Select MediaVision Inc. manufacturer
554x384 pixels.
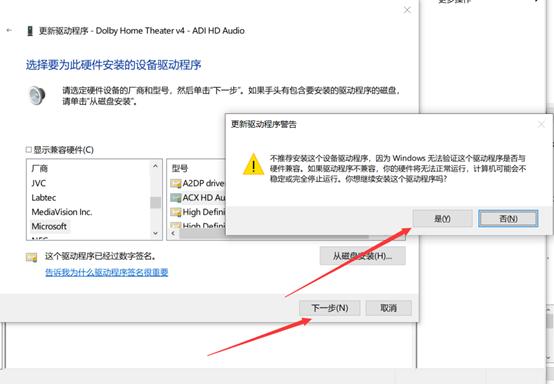62,212
